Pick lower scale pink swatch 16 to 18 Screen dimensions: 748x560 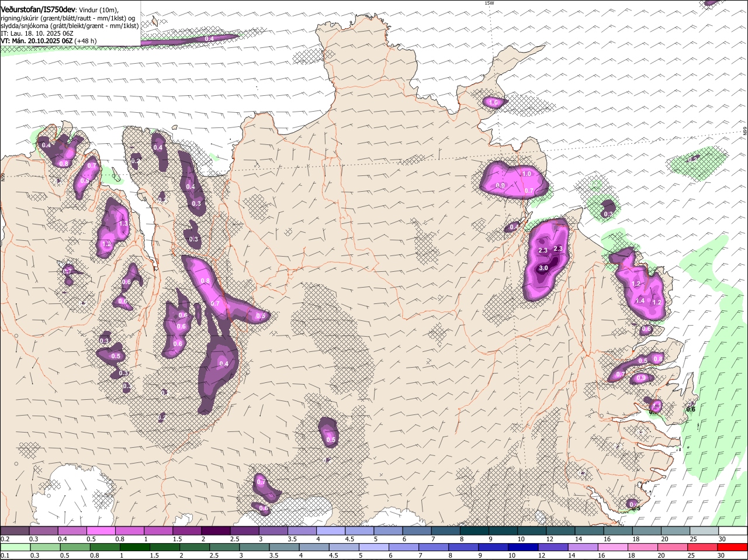click(x=614, y=547)
